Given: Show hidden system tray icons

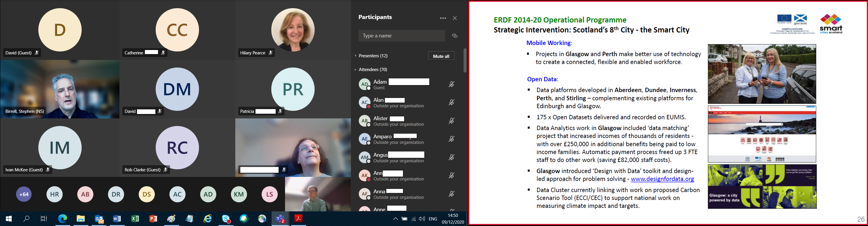Looking at the screenshot, I should pyautogui.click(x=395, y=219).
